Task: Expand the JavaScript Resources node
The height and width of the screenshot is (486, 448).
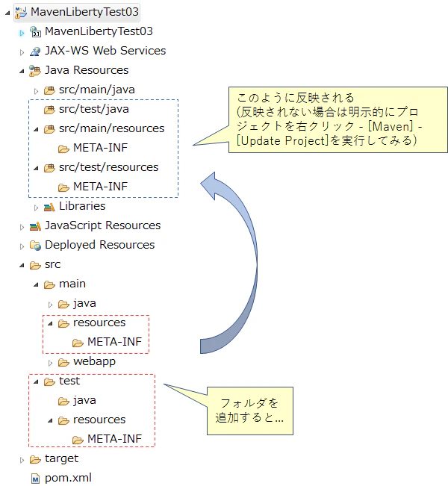Action: [x=22, y=227]
